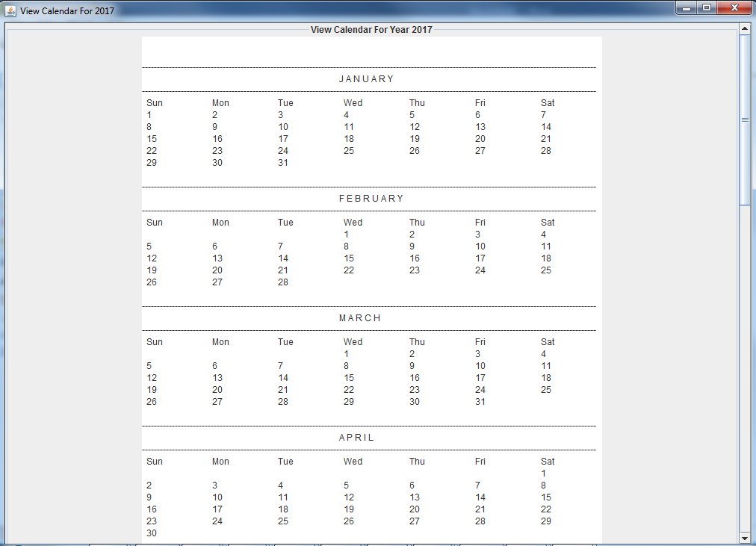Image resolution: width=756 pixels, height=546 pixels.
Task: Click the vertical scrollbar thumb
Action: (x=744, y=120)
